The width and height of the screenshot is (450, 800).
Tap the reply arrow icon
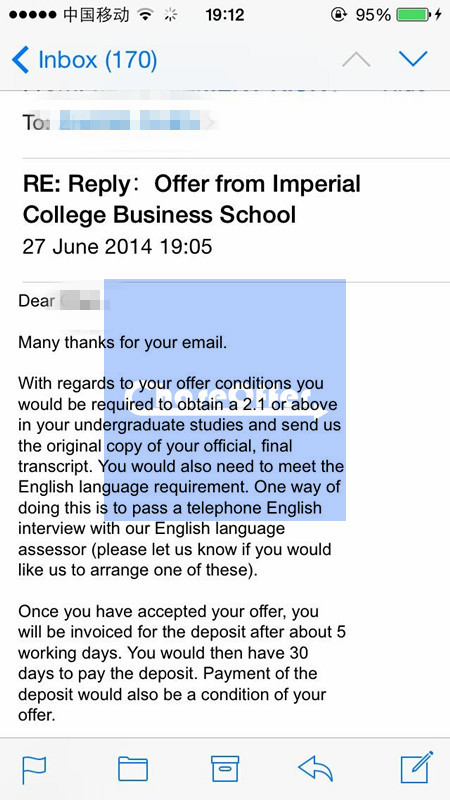click(x=316, y=769)
